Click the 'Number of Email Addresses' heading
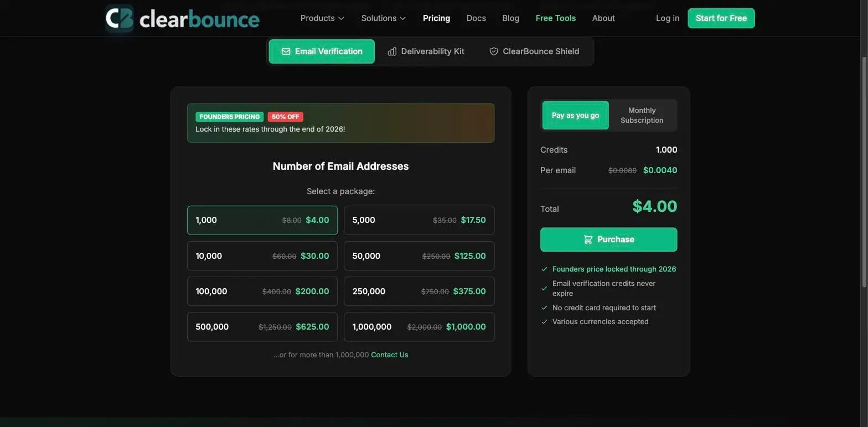Screen dimensions: 868x427 [x=340, y=166]
